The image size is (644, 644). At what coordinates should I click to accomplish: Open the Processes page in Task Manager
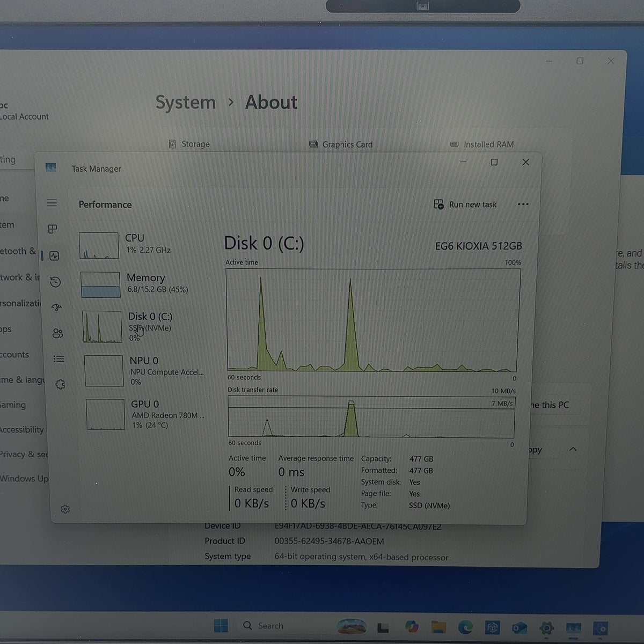click(53, 229)
